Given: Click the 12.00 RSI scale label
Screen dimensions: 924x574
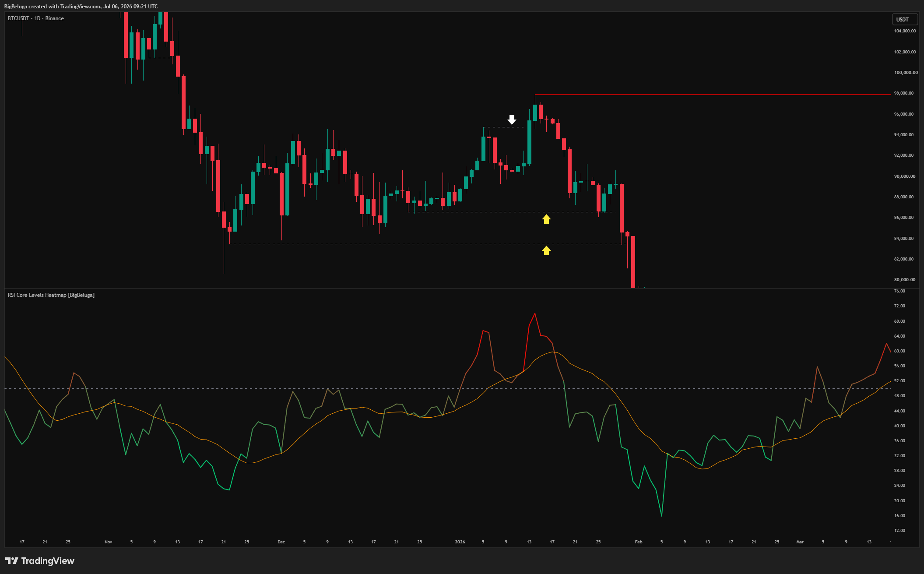Looking at the screenshot, I should [899, 531].
